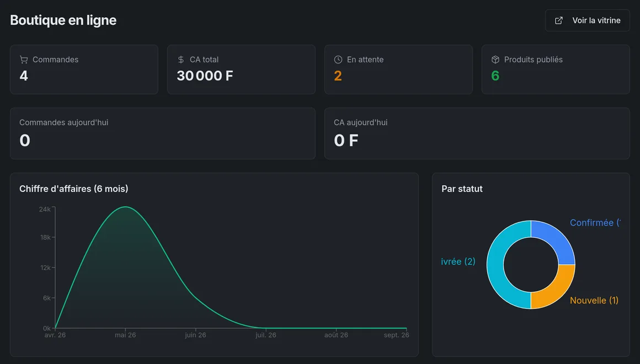Click the blue Confirmée donut segment
The image size is (640, 364).
556,240
